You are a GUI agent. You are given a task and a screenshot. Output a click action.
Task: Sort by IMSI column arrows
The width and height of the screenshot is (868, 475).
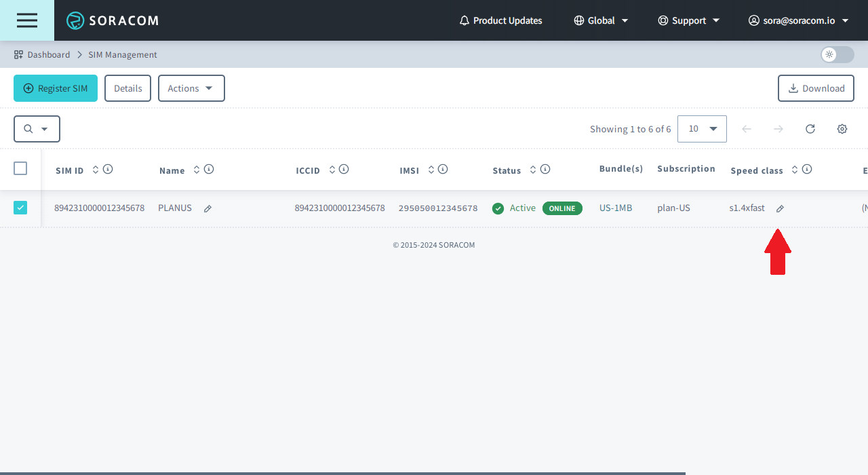coord(431,170)
